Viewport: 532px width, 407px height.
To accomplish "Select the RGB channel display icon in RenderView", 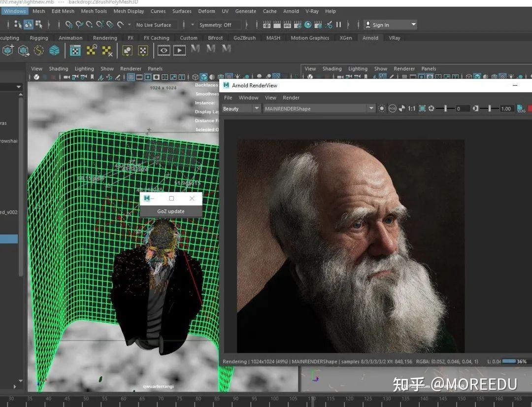I will pos(392,108).
